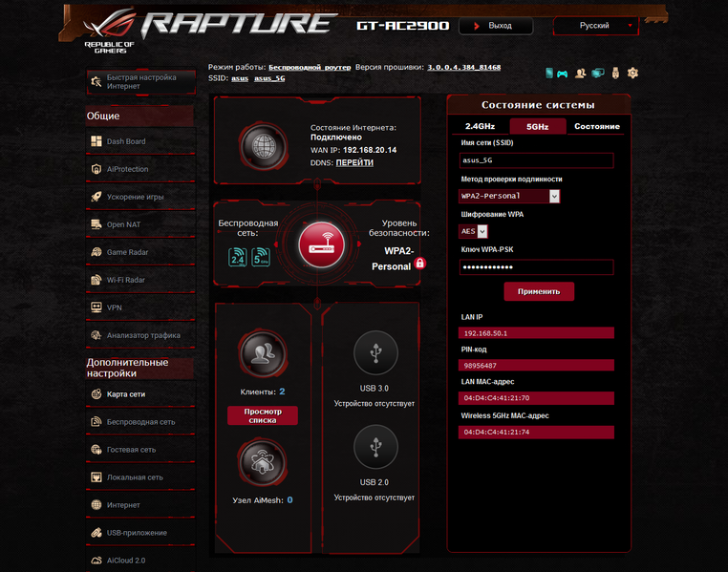The height and width of the screenshot is (572, 728).
Task: Open Wi-Fi Radar in sidebar
Action: click(x=140, y=280)
